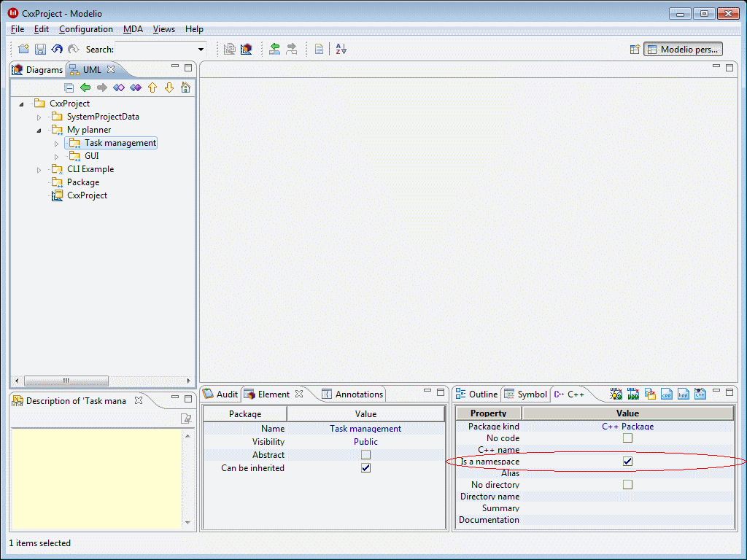The height and width of the screenshot is (560, 747).
Task: Open the File menu
Action: pos(18,29)
